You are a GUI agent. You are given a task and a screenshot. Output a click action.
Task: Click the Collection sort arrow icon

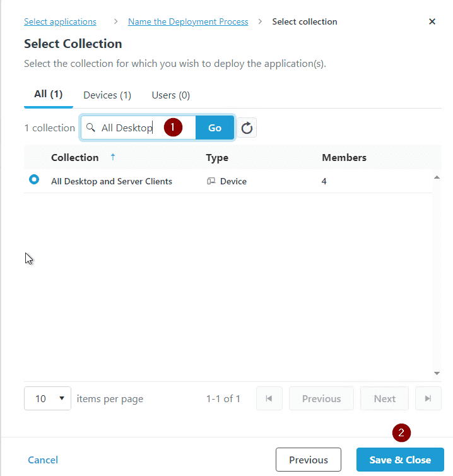point(113,157)
